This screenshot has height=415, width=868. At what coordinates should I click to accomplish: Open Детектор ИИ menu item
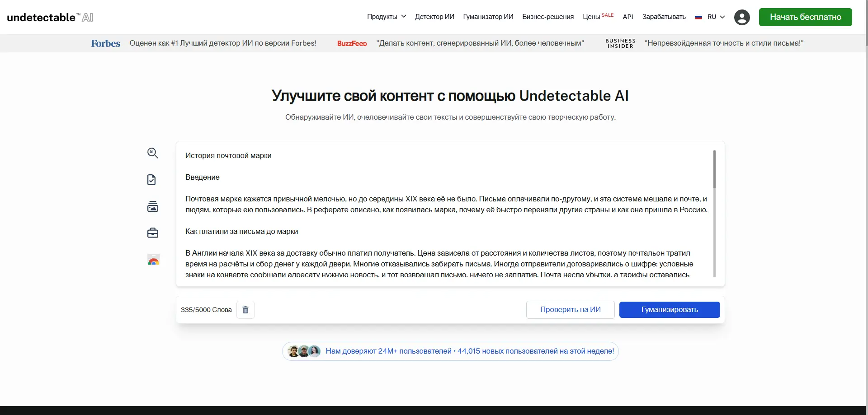434,17
